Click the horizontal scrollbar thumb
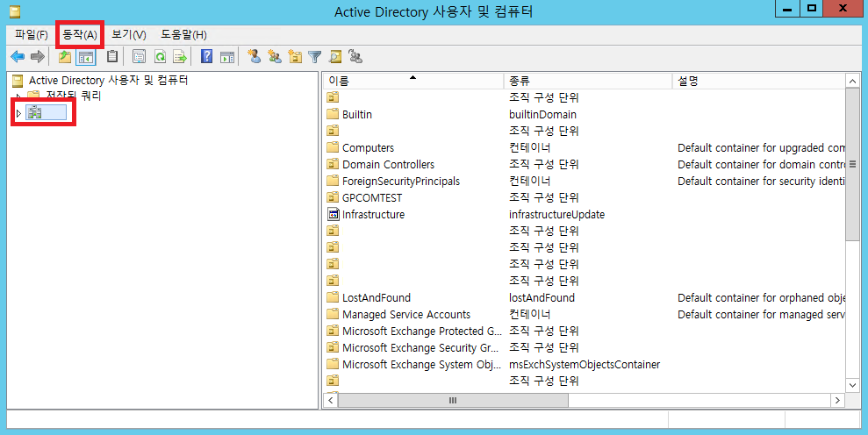 [453, 400]
